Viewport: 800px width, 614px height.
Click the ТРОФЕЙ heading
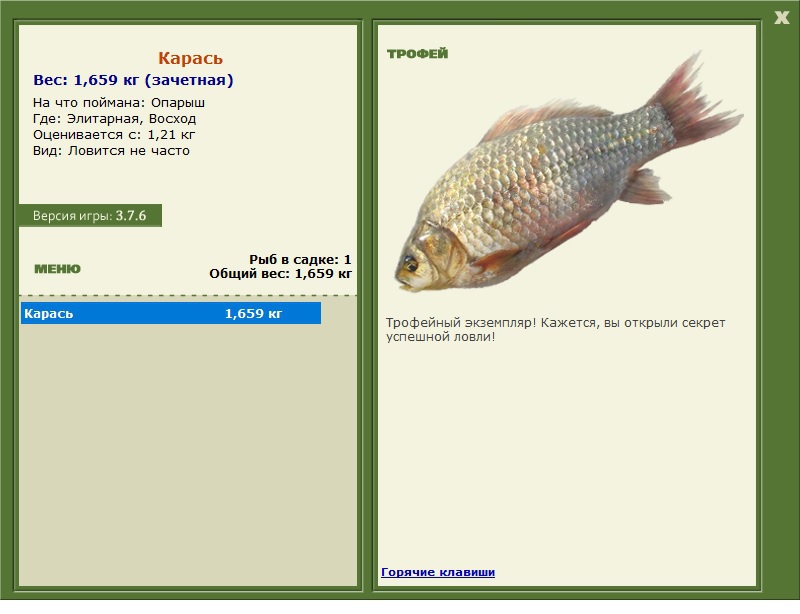point(417,54)
